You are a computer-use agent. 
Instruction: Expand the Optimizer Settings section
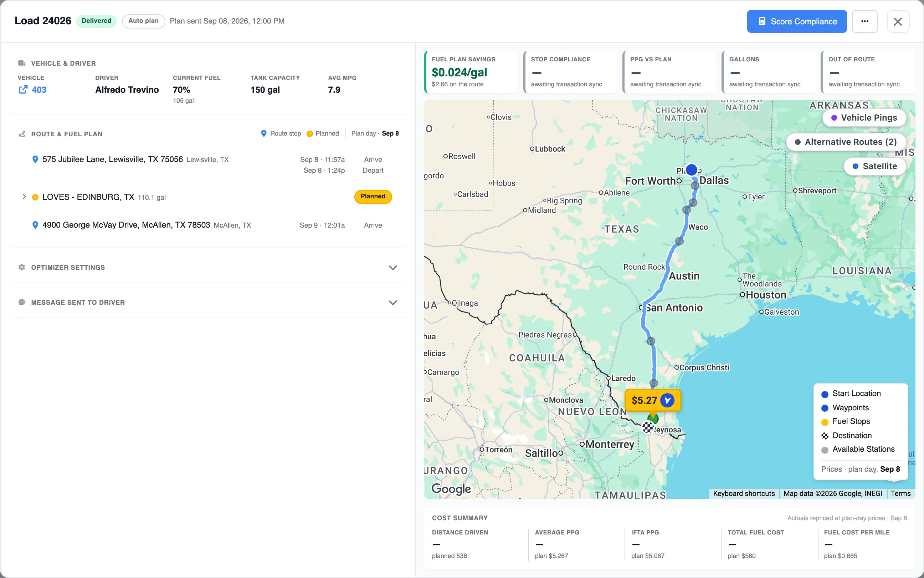point(392,268)
